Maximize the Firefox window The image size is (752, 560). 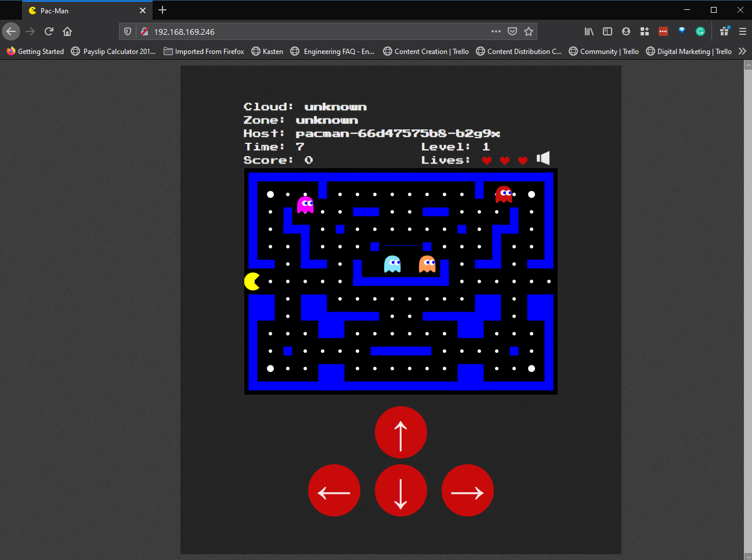pos(714,10)
